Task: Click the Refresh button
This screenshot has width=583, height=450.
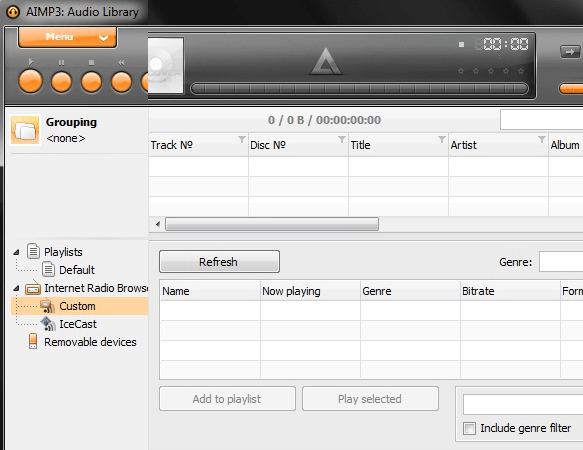Action: 219,262
